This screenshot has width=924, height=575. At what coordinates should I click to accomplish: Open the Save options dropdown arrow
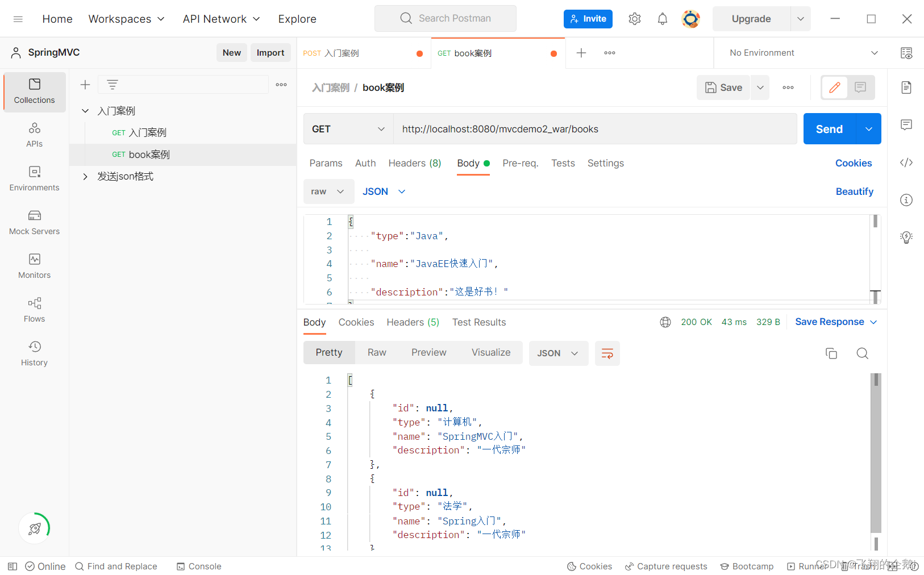760,88
